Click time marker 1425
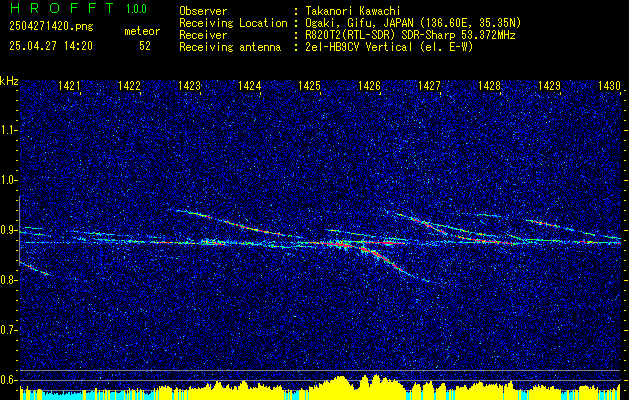Viewport: 629px width, 400px height. click(x=309, y=85)
